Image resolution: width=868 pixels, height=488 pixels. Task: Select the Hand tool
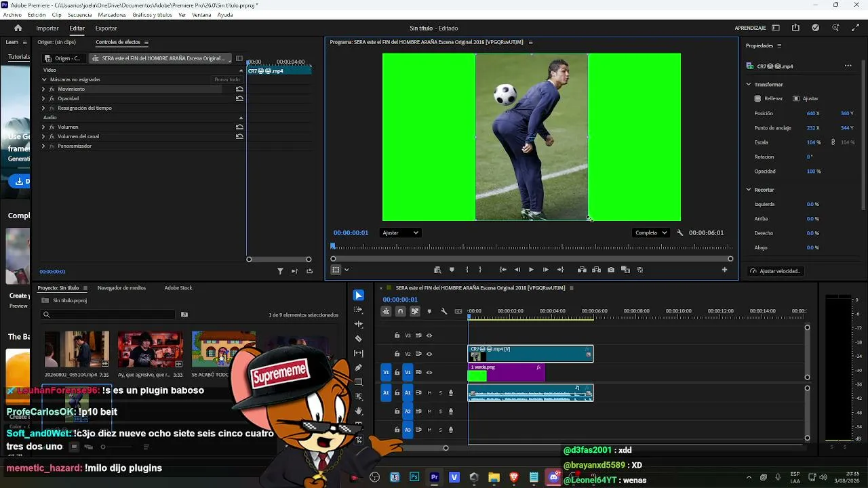point(359,411)
